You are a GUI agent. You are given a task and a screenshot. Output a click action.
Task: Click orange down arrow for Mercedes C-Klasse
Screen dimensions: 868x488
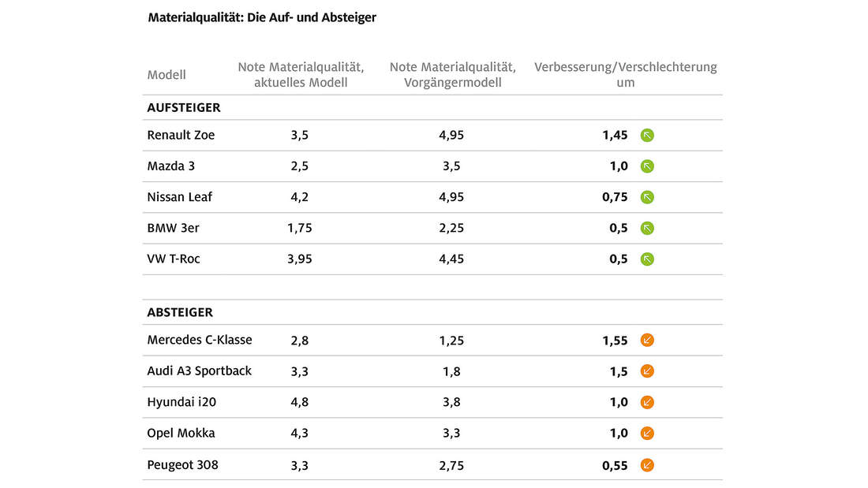click(647, 340)
